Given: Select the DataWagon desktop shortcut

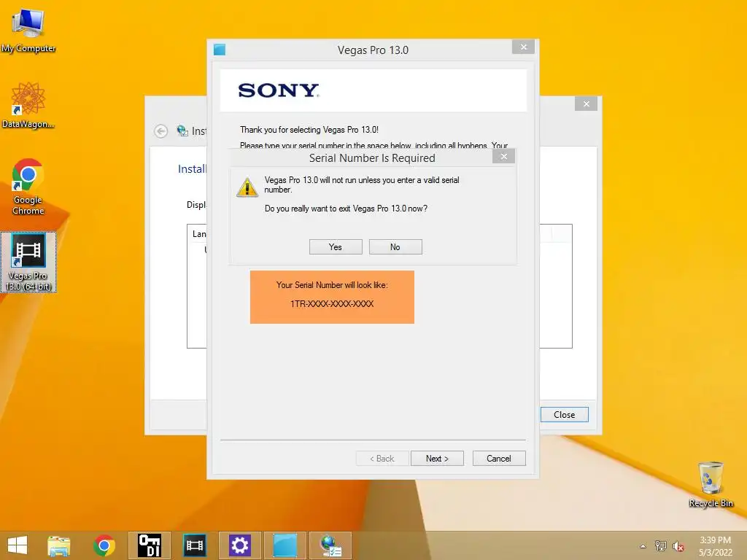Looking at the screenshot, I should pyautogui.click(x=28, y=106).
